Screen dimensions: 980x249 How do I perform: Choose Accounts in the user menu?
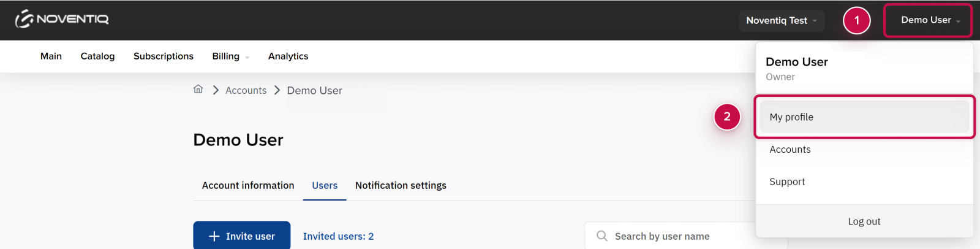790,150
